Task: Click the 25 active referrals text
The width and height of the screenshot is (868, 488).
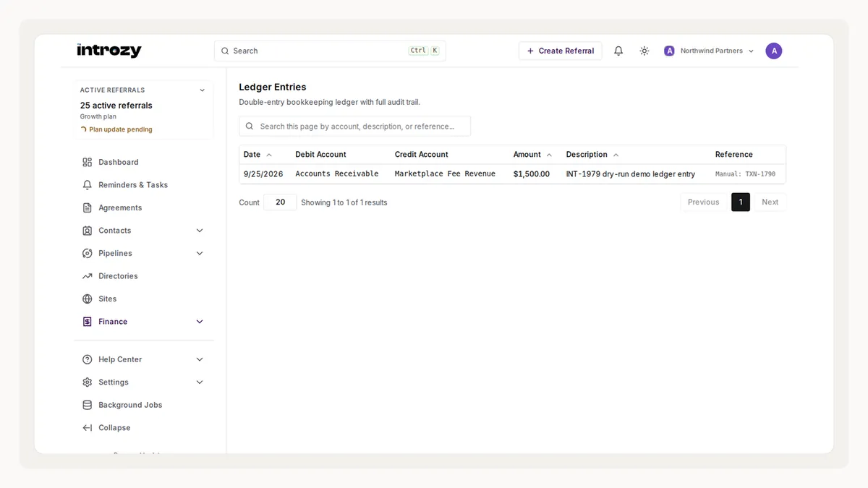Action: click(x=116, y=106)
